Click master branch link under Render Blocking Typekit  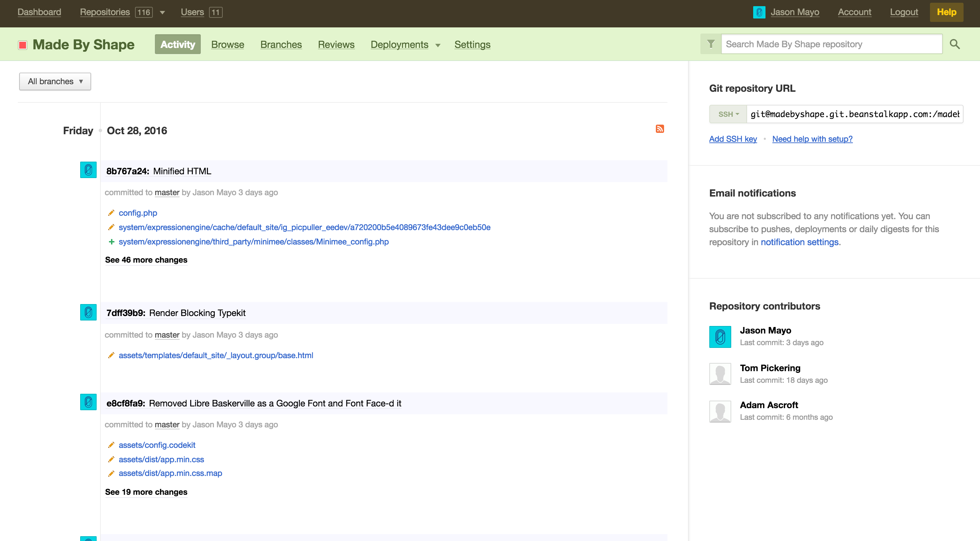(167, 335)
